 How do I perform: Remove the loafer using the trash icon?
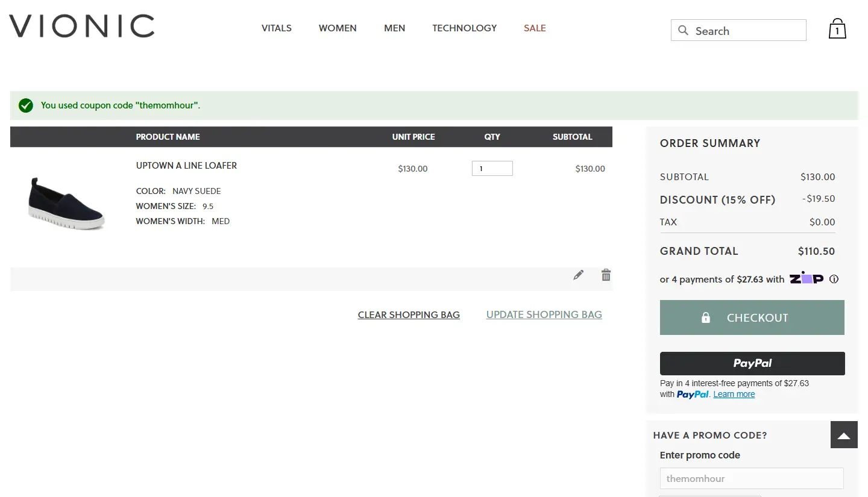point(606,275)
